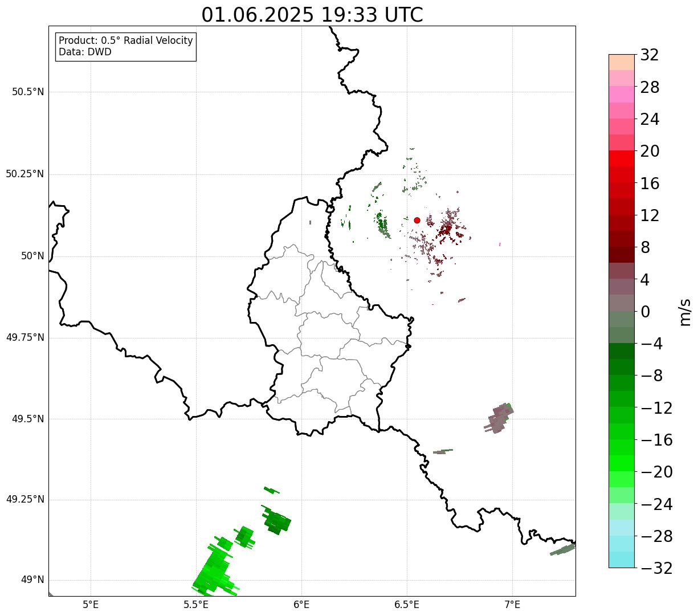698x616 pixels.
Task: Click the Product: 0.5° Radial Velocity label
Action: point(126,41)
